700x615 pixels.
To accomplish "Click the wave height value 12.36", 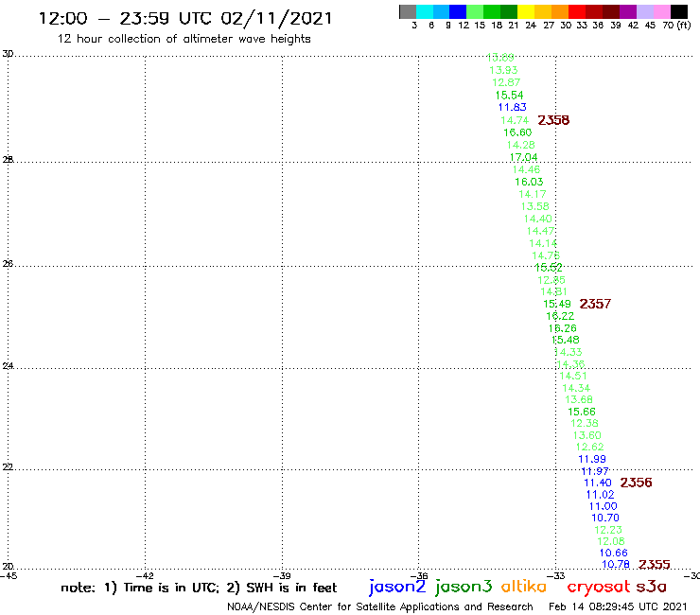I will [585, 423].
